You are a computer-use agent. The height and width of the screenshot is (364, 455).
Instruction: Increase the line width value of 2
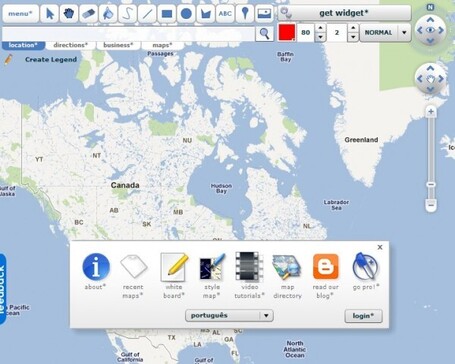(353, 28)
